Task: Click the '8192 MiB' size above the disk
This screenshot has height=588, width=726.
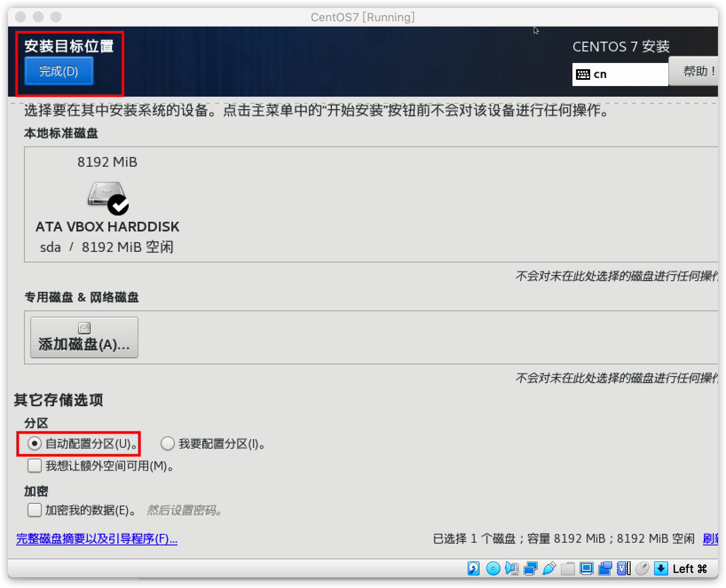Action: tap(107, 162)
